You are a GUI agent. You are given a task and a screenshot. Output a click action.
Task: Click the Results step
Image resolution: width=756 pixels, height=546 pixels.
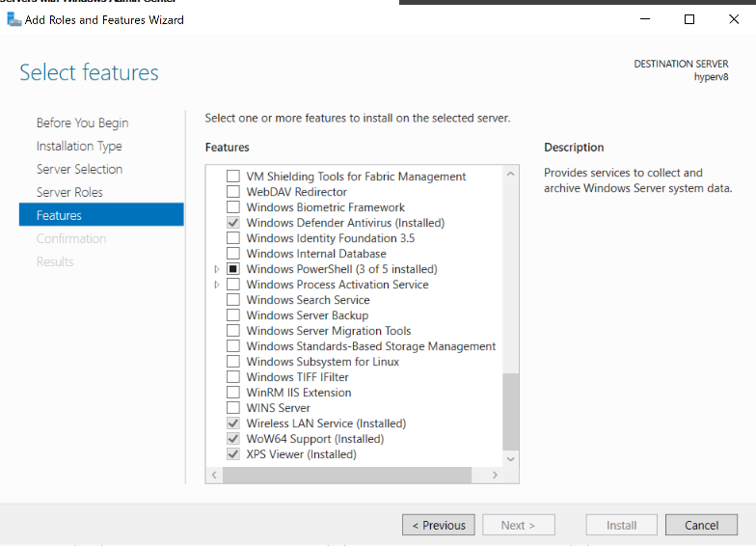coord(55,262)
